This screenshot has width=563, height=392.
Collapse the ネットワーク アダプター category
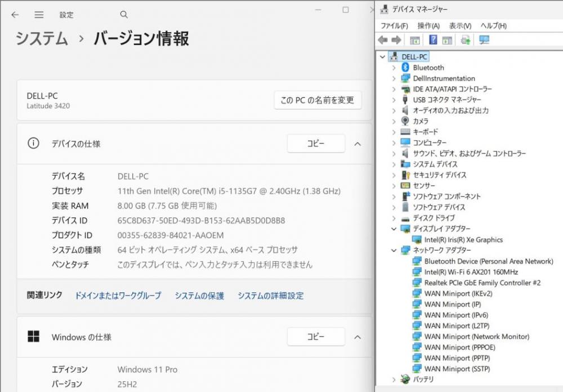click(394, 250)
